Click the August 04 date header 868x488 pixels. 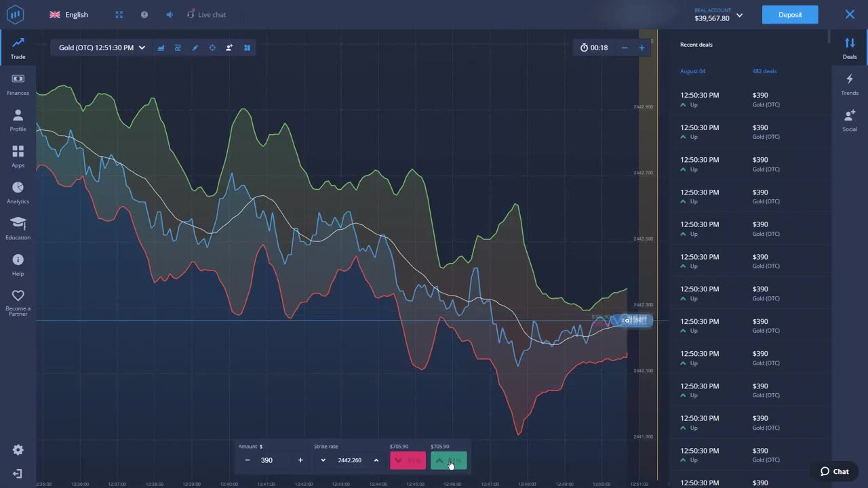pyautogui.click(x=693, y=71)
